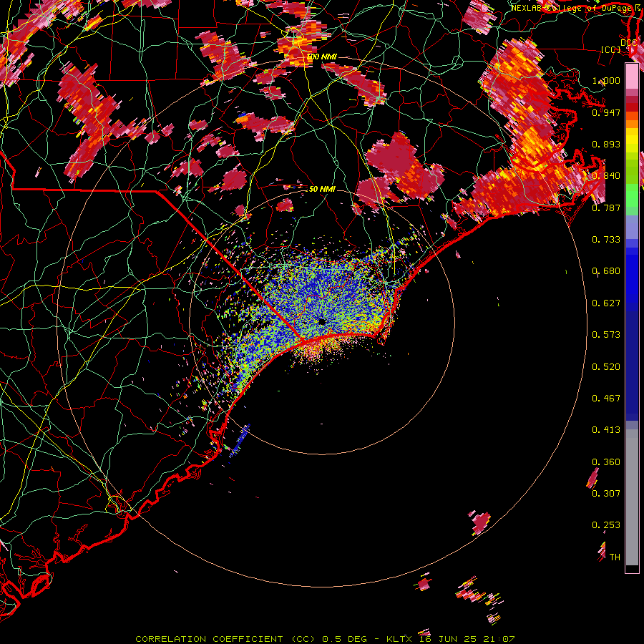Viewport: 644px width, 644px height.
Task: Click the KLTX station identifier in caption
Action: tap(399, 639)
